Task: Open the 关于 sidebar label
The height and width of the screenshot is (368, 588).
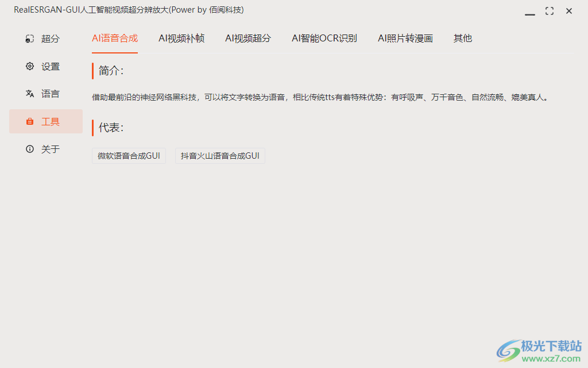Action: click(51, 149)
